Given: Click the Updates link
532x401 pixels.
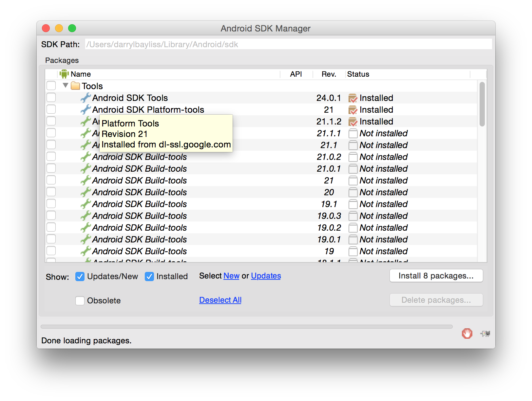Looking at the screenshot, I should 266,276.
